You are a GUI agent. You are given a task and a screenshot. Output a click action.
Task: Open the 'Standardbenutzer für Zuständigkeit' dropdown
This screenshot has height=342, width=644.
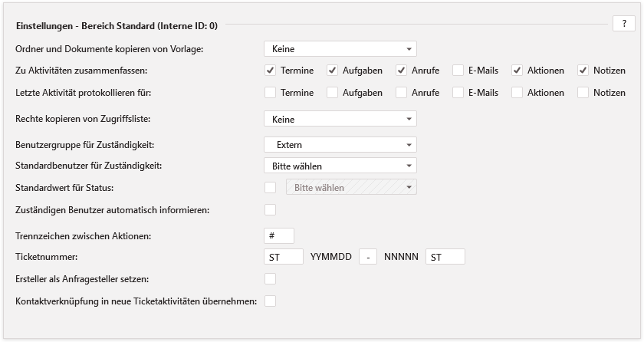click(x=340, y=166)
